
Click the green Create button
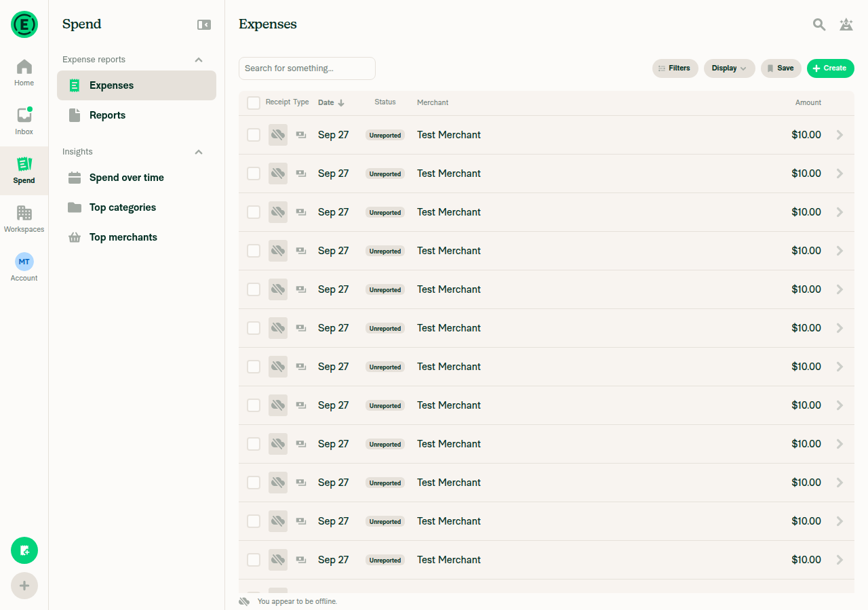click(831, 68)
